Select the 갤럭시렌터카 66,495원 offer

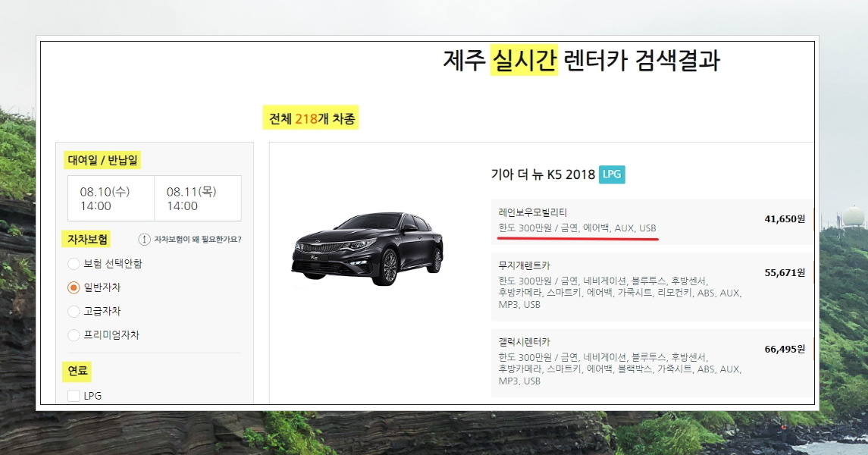[x=651, y=363]
